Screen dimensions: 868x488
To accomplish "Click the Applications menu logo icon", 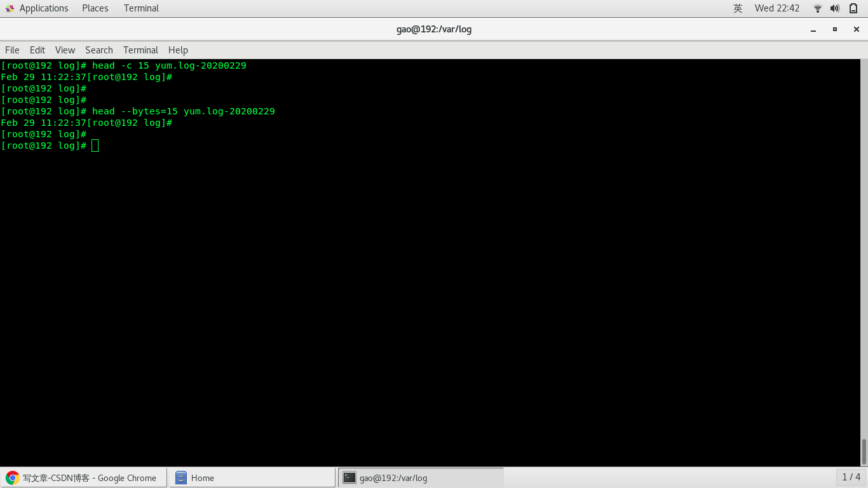I will point(10,8).
